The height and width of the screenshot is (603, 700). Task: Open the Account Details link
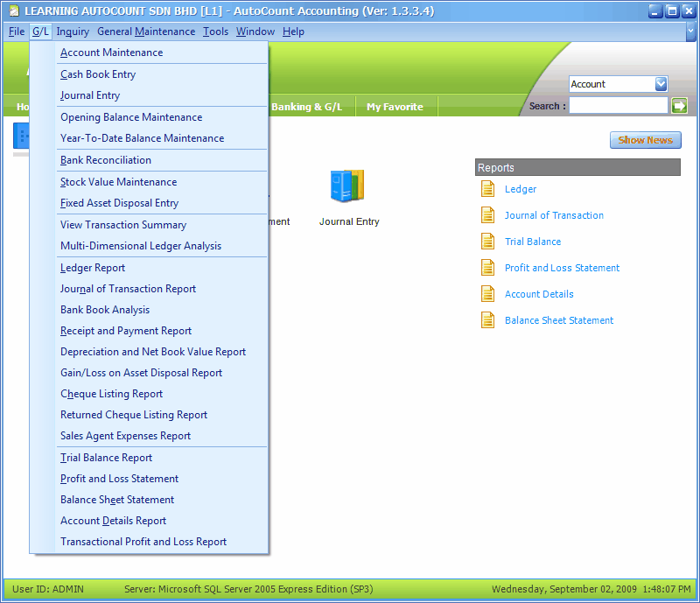539,294
